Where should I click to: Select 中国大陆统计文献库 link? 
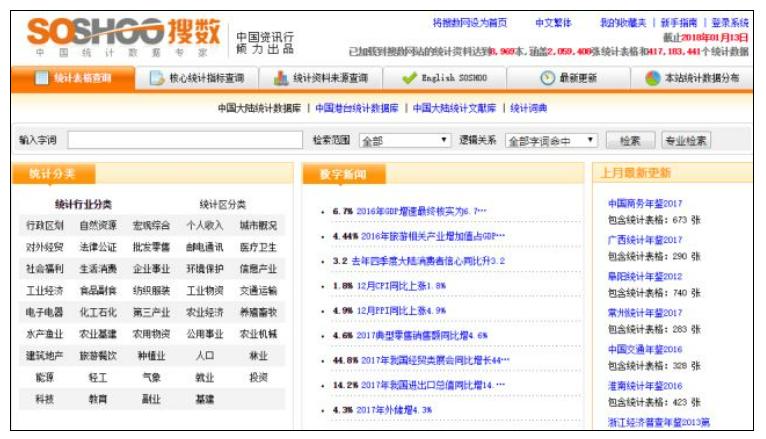point(454,108)
